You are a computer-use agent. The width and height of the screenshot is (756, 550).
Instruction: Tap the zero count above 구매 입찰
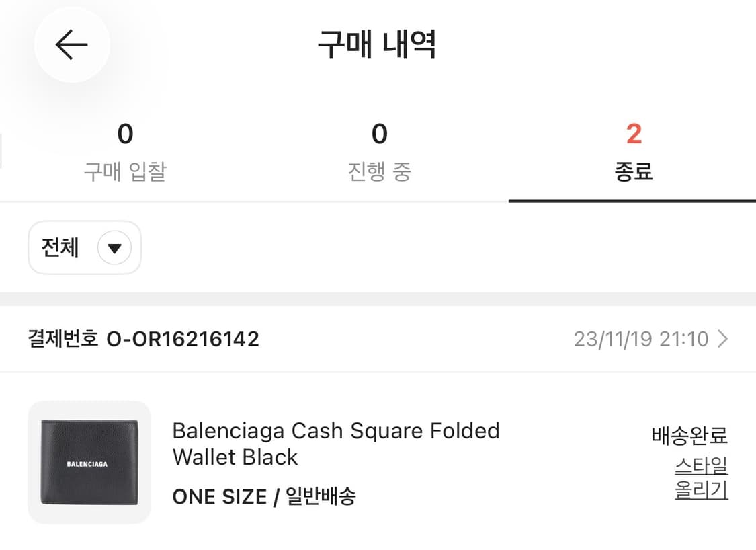[x=125, y=134]
